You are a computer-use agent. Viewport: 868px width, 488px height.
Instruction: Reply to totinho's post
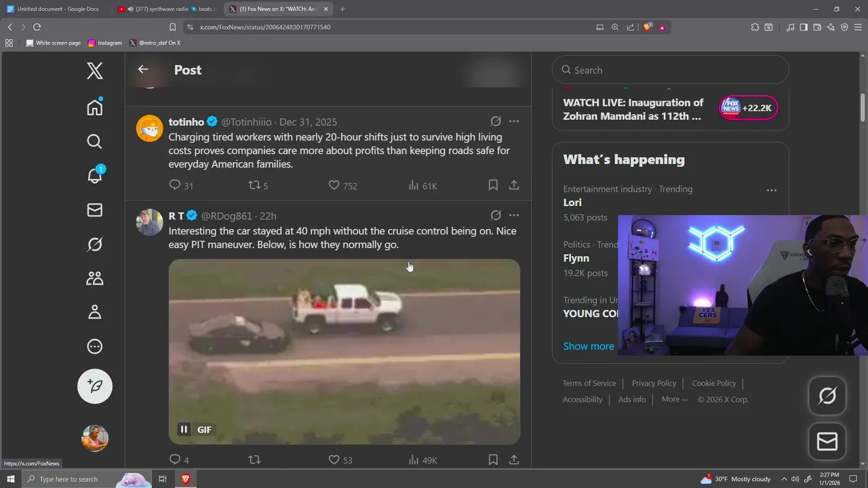[x=175, y=185]
